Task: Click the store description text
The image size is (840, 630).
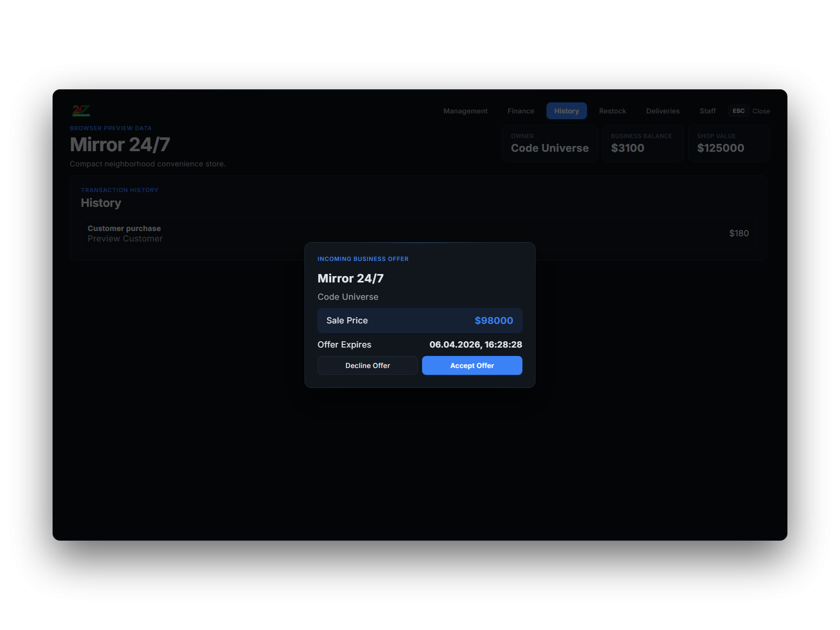Action: tap(148, 164)
